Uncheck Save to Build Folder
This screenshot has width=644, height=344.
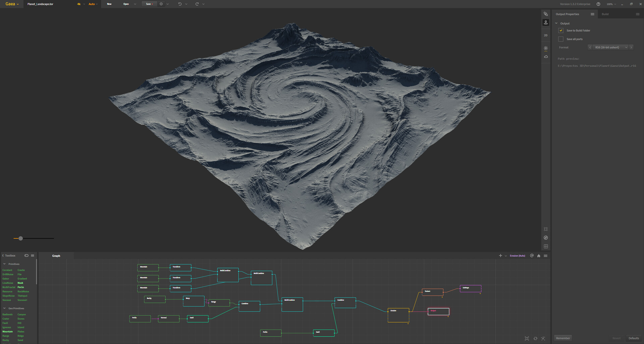pyautogui.click(x=561, y=31)
